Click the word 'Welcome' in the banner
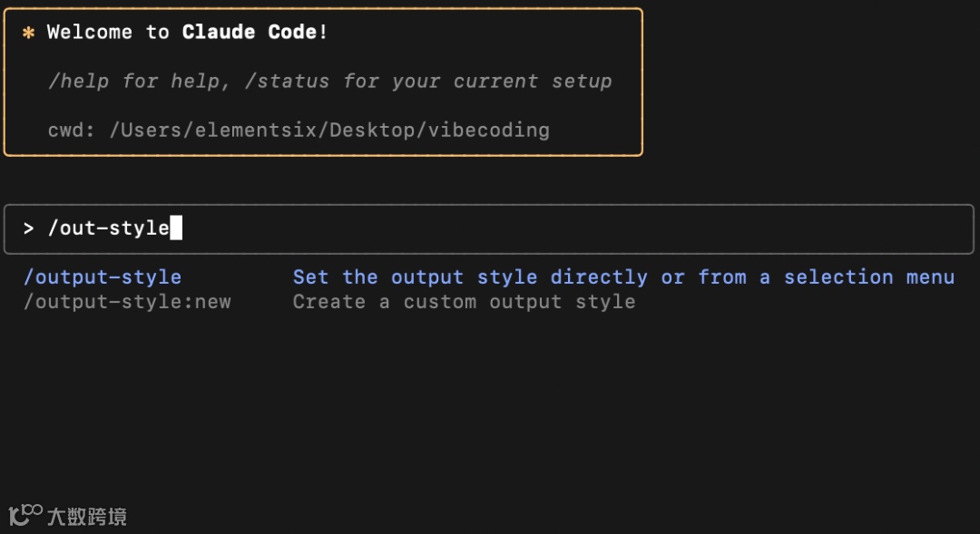Image resolution: width=980 pixels, height=534 pixels. coord(90,33)
